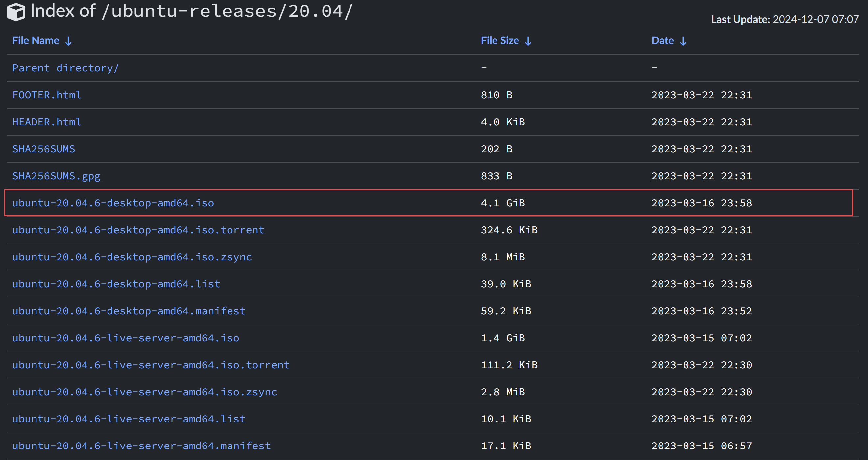Click the 4.0 KiB size value
Viewport: 868px width, 460px height.
503,122
